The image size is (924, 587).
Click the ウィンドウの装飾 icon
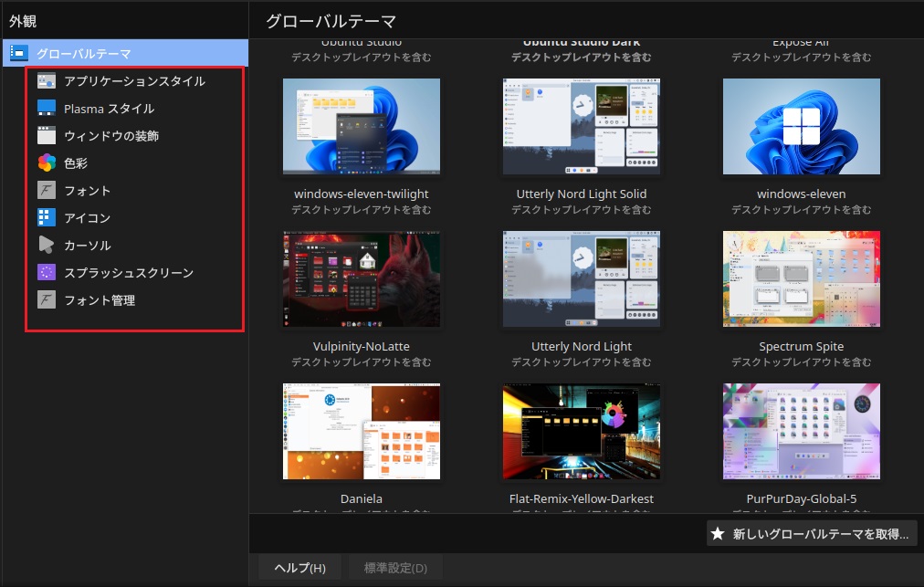tap(47, 135)
